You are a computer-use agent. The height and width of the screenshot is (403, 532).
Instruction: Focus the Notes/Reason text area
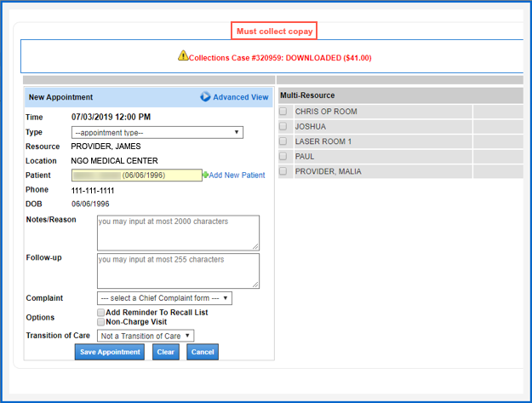(x=177, y=232)
